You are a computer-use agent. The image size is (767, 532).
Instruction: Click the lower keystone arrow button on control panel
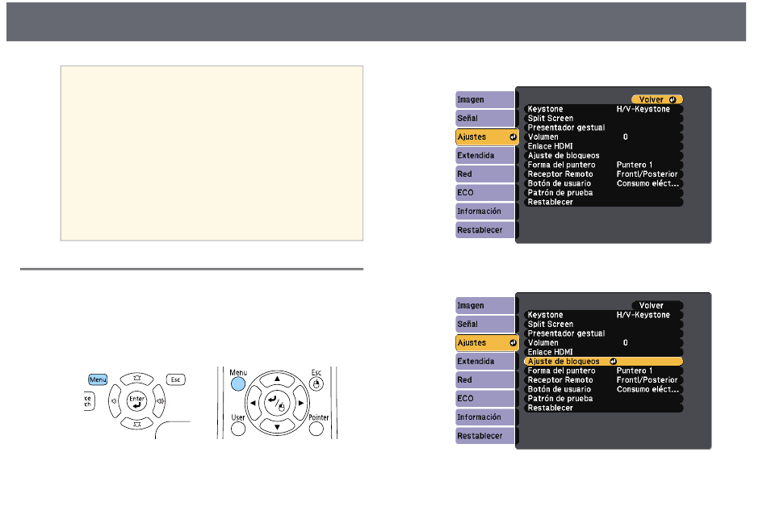point(137,424)
